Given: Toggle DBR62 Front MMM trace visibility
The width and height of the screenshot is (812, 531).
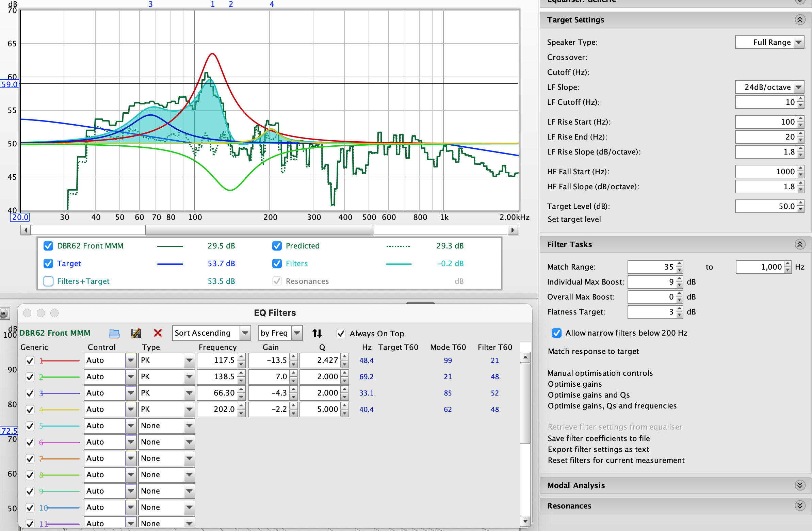Looking at the screenshot, I should tap(48, 246).
